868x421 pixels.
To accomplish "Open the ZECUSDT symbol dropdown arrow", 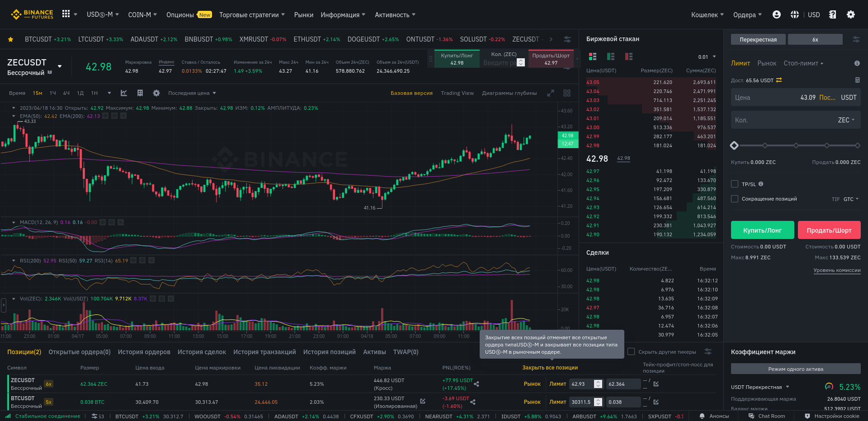I will [60, 66].
